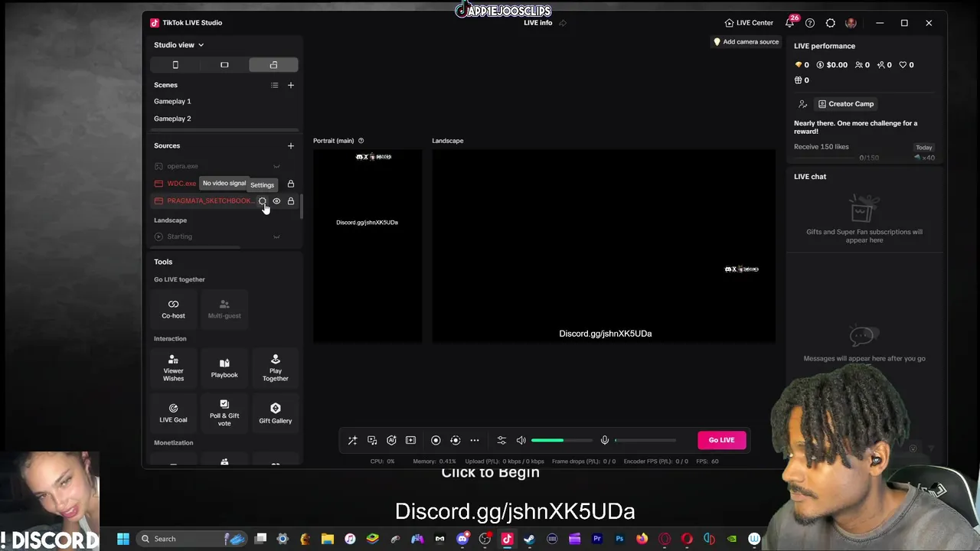The height and width of the screenshot is (551, 980).
Task: Toggle lock on WDC.exe source
Action: tap(291, 184)
